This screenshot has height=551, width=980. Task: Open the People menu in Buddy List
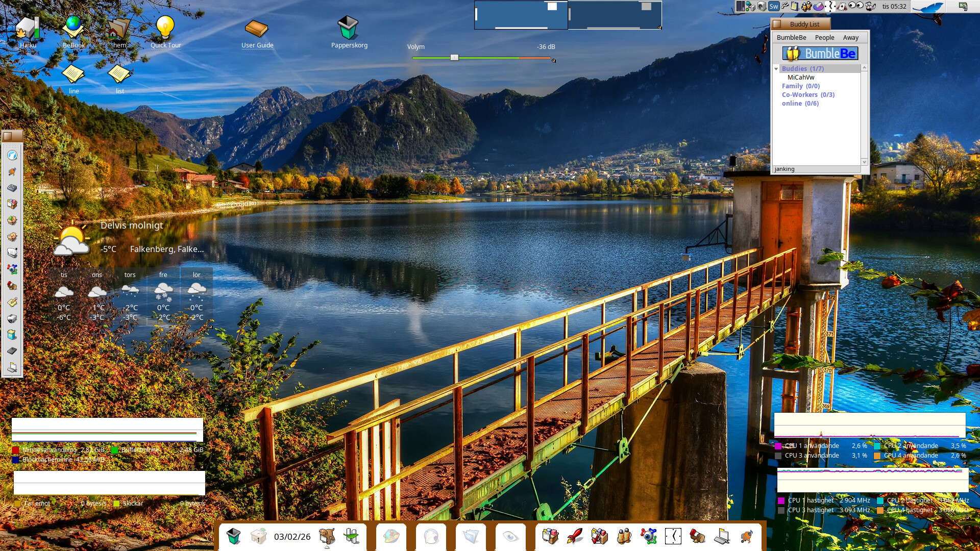click(824, 38)
